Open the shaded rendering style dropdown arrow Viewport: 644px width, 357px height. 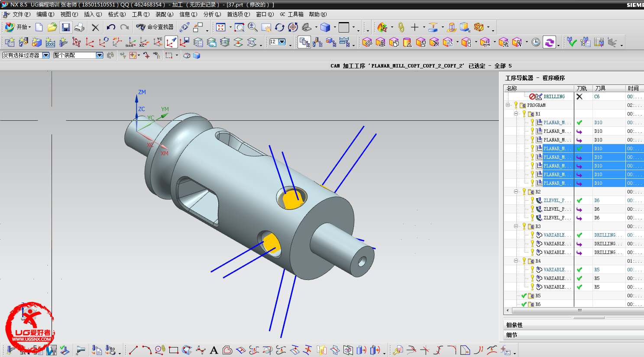[x=335, y=27]
